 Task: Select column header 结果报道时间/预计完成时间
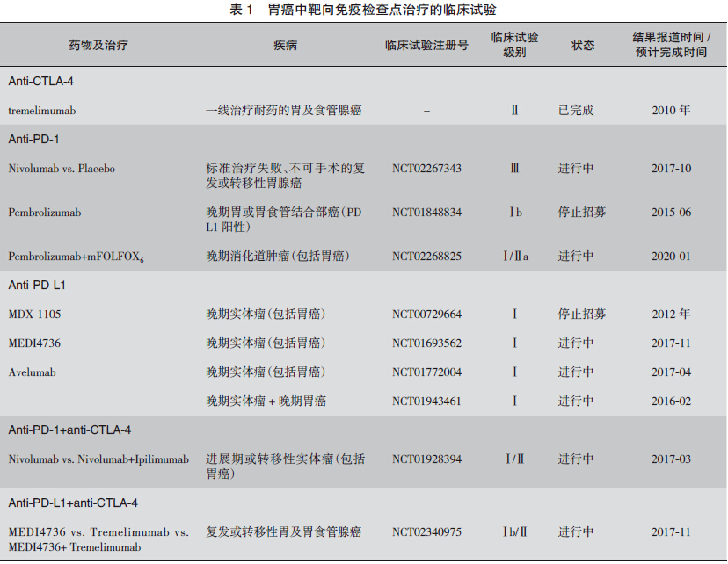pos(671,45)
